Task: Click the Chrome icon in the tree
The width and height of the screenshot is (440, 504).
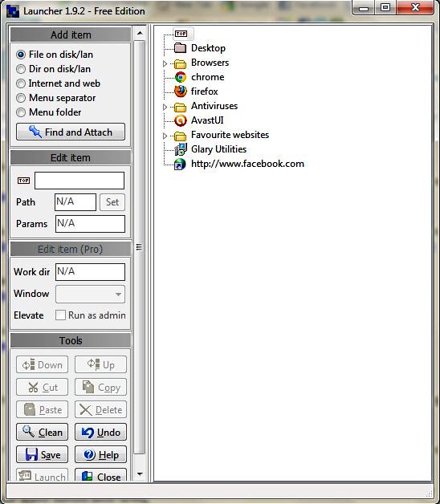Action: pos(181,77)
